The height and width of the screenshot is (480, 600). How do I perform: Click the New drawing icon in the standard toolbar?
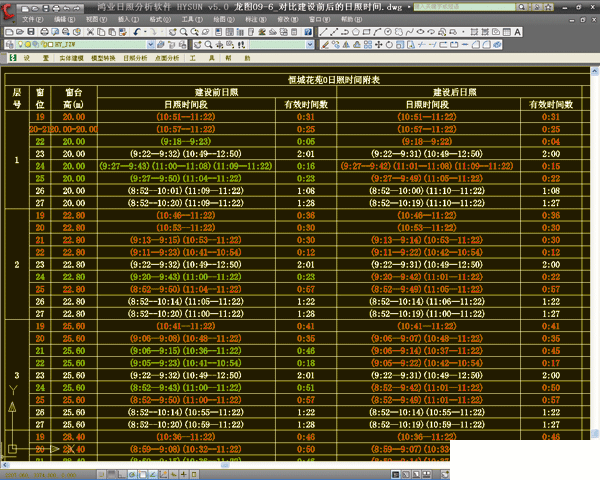[x=10, y=32]
